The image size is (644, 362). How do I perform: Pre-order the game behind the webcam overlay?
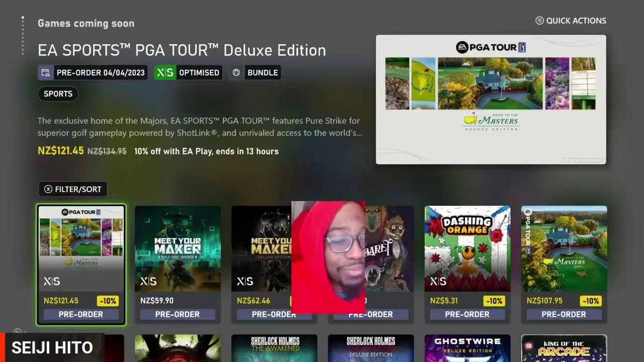pyautogui.click(x=371, y=314)
